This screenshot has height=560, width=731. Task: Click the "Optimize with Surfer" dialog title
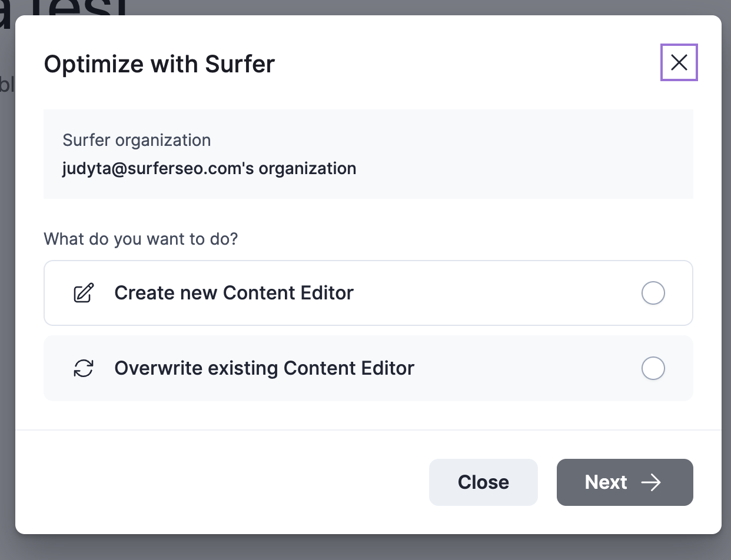click(x=160, y=64)
